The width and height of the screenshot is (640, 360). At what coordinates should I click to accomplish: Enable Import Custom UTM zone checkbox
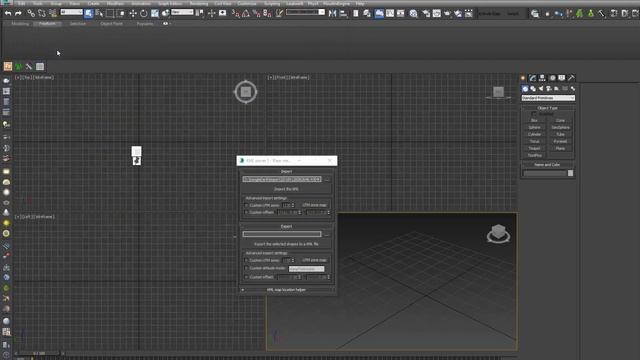(246, 205)
